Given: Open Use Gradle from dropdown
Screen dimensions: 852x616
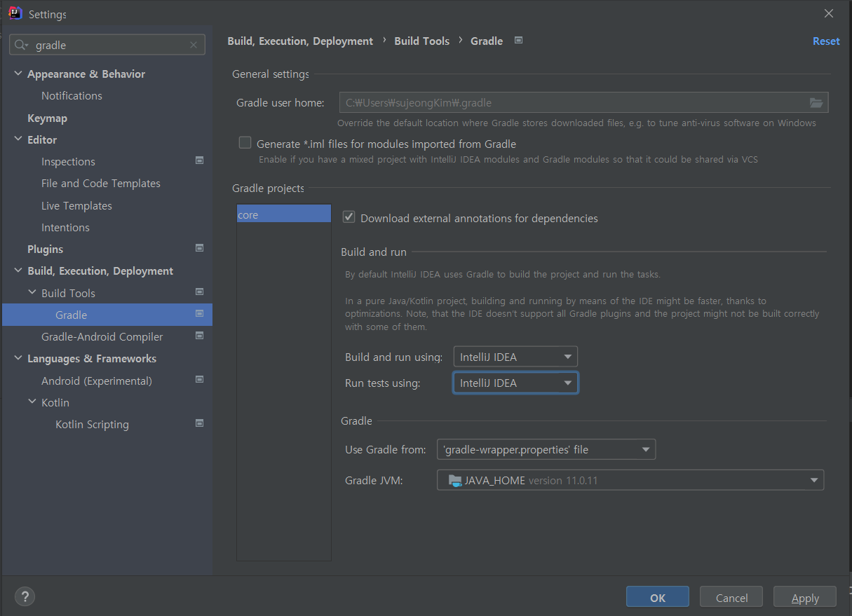Looking at the screenshot, I should pos(546,449).
